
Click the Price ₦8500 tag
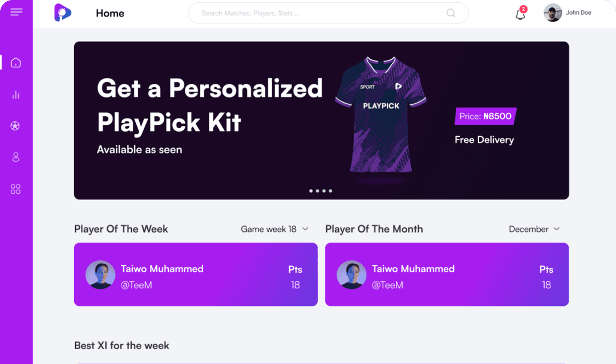485,116
